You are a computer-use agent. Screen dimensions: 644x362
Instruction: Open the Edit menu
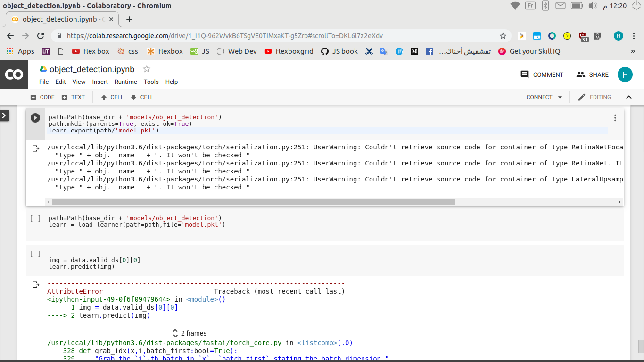click(60, 82)
